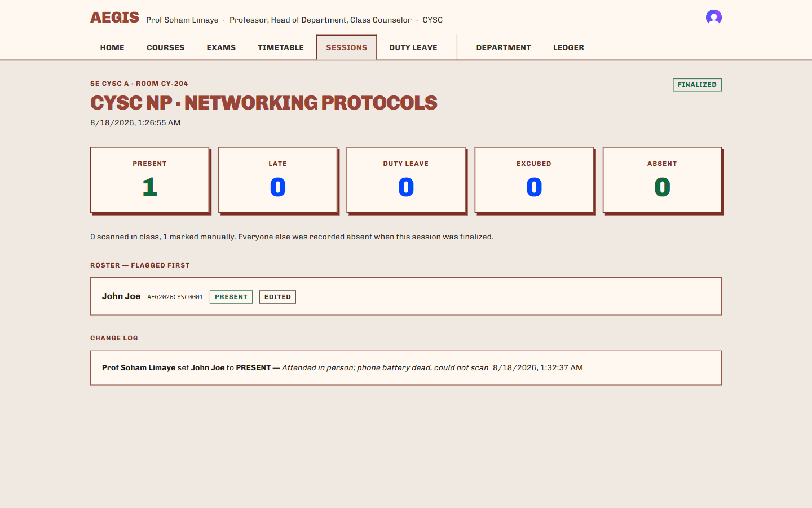Click the scanned-in-class summary sentence

292,237
